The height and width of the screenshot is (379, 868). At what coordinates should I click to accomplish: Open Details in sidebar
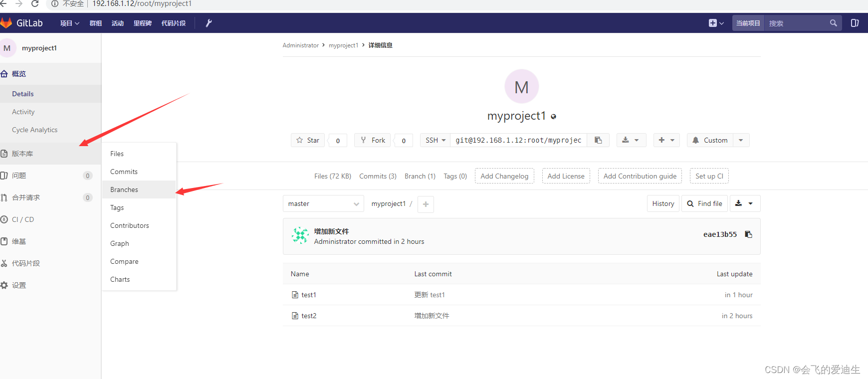point(50,94)
